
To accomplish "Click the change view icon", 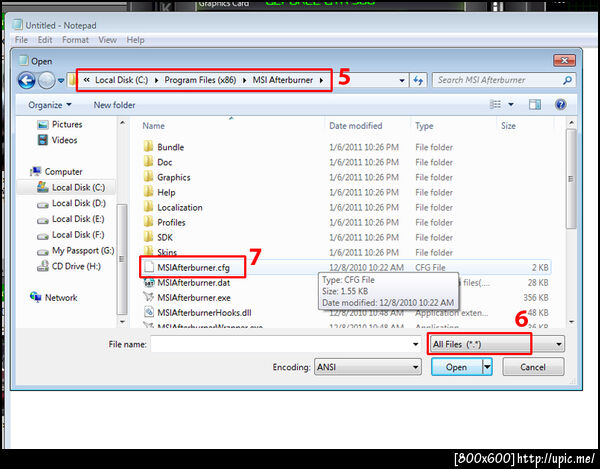I will tap(495, 104).
